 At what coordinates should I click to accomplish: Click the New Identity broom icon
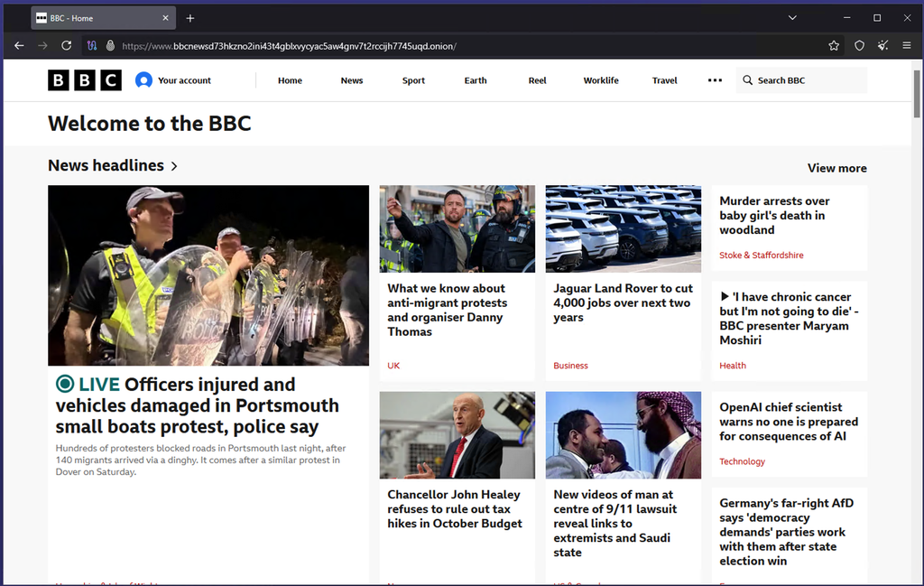pos(882,45)
